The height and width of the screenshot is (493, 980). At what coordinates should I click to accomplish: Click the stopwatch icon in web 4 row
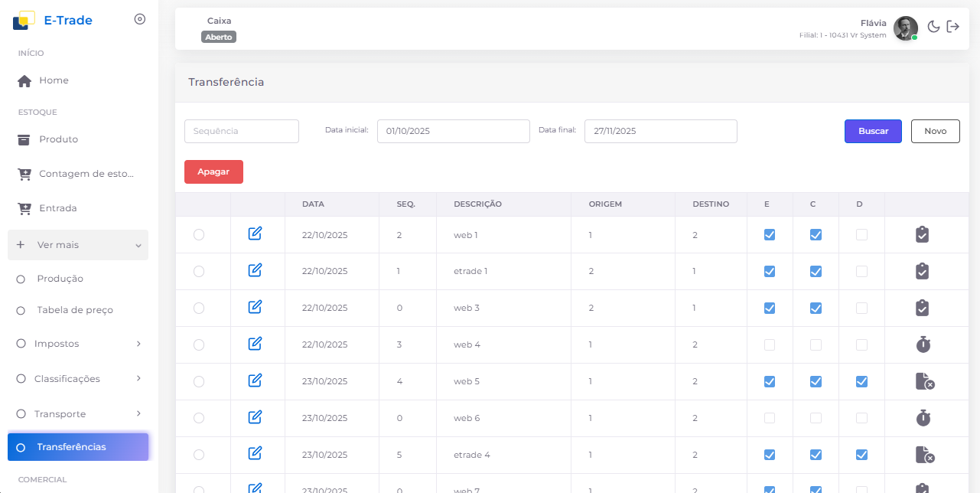coord(923,344)
